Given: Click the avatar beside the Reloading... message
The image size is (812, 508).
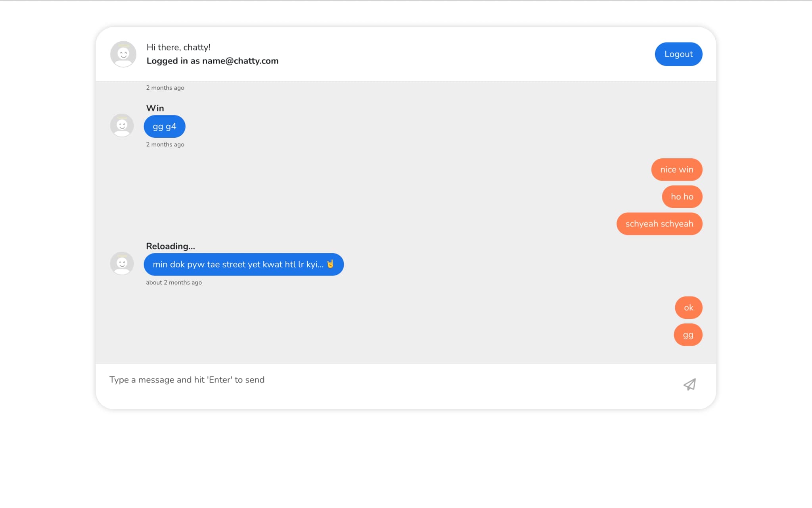Looking at the screenshot, I should 122,264.
